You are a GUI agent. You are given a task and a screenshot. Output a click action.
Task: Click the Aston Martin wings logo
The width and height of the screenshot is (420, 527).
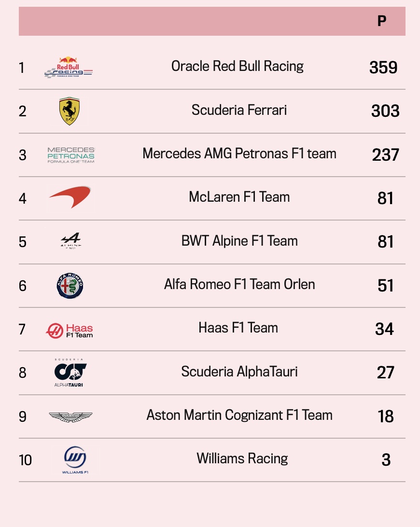[x=70, y=417]
